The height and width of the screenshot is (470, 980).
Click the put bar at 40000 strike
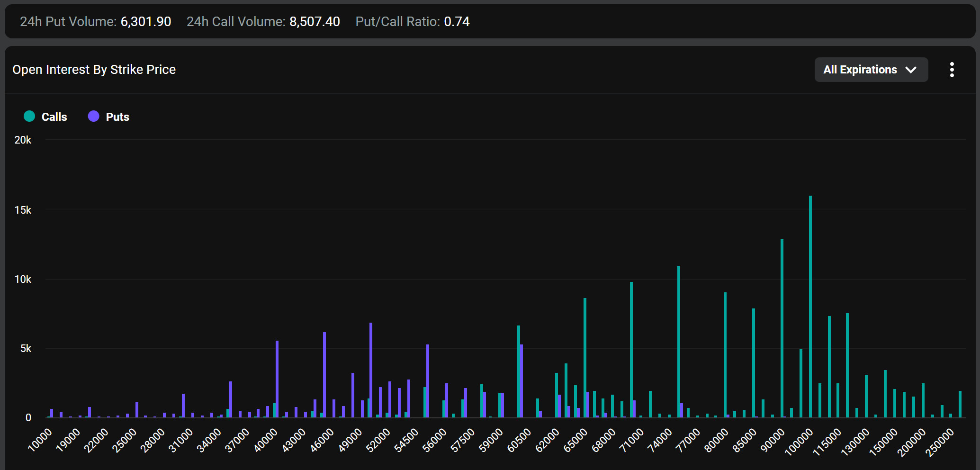(277, 379)
